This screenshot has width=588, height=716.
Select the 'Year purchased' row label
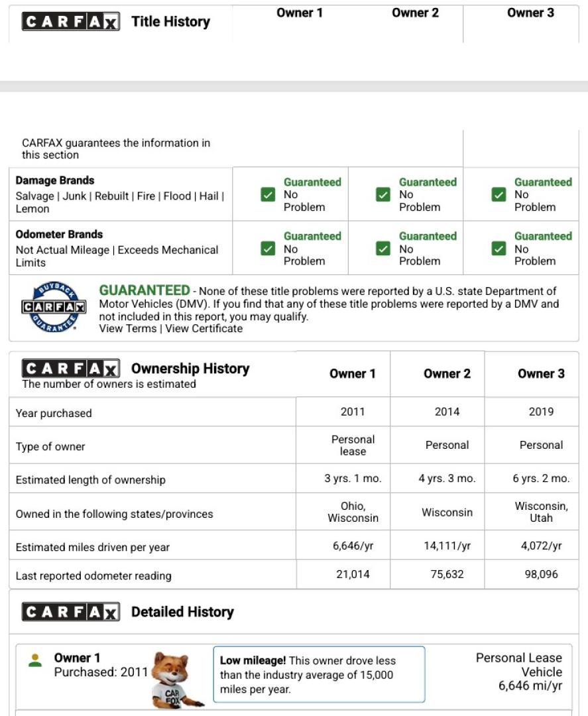tap(54, 413)
